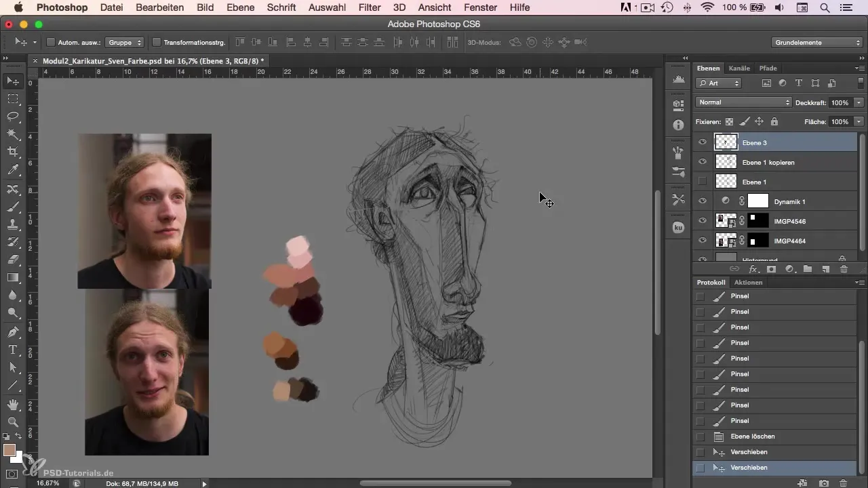This screenshot has height=488, width=868.
Task: Create a new layer group folder
Action: coord(808,269)
